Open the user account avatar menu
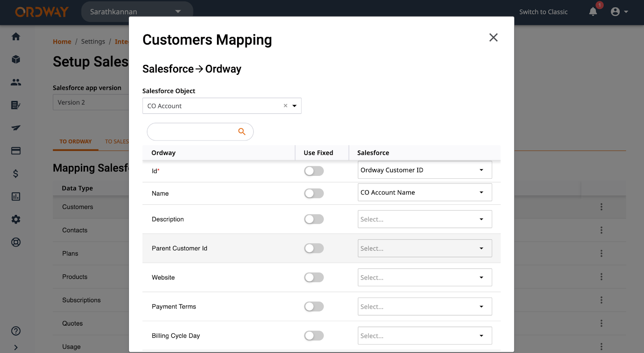The width and height of the screenshot is (644, 353). pyautogui.click(x=619, y=12)
